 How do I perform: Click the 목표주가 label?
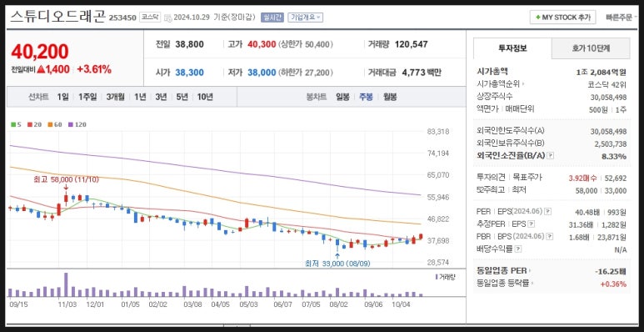[527, 178]
